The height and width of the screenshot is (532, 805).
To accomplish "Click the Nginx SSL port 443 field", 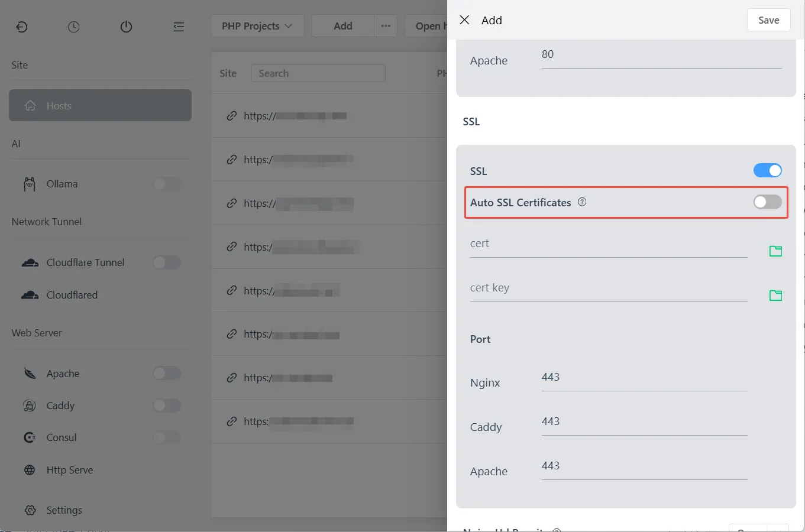I will pos(644,378).
